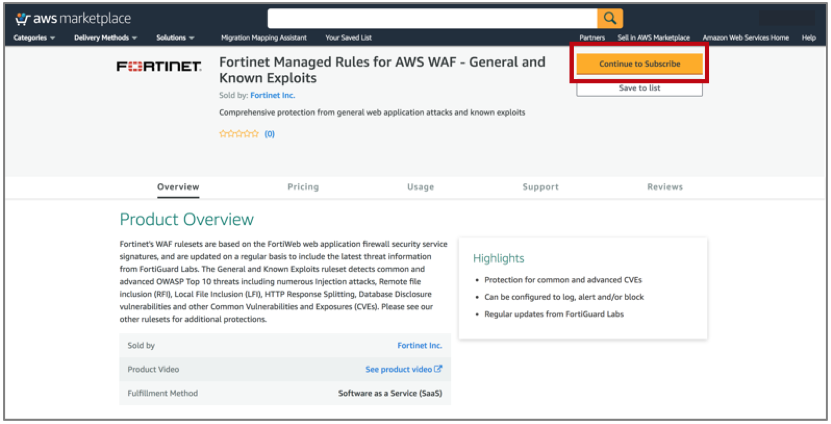Image resolution: width=831 pixels, height=424 pixels.
Task: Open the Support tab
Action: 540,187
